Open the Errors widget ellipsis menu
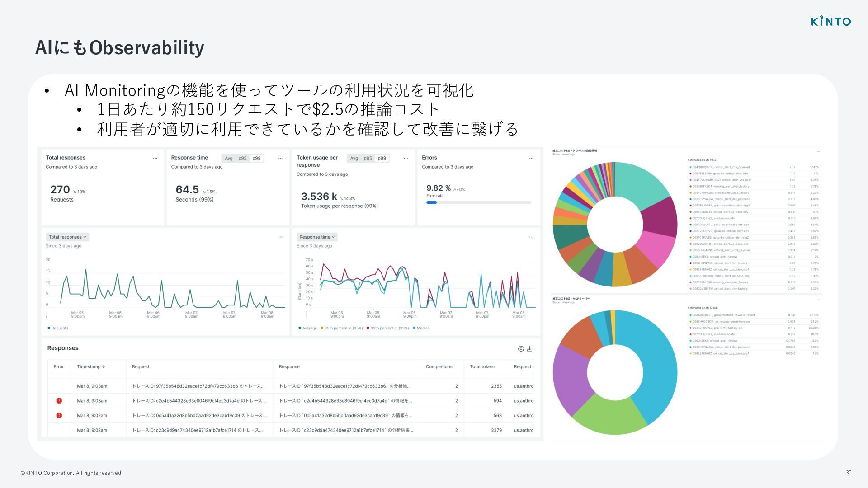This screenshot has height=488, width=868. point(531,158)
